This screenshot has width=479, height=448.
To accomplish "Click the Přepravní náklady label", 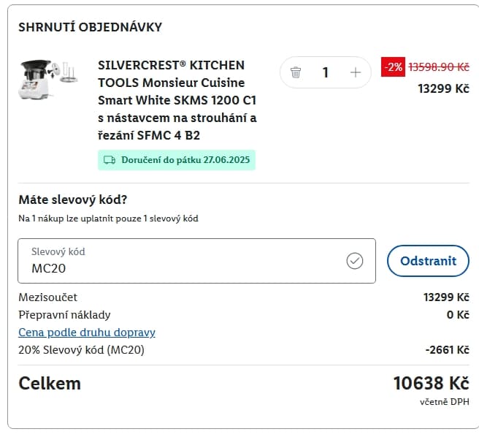I will (64, 315).
